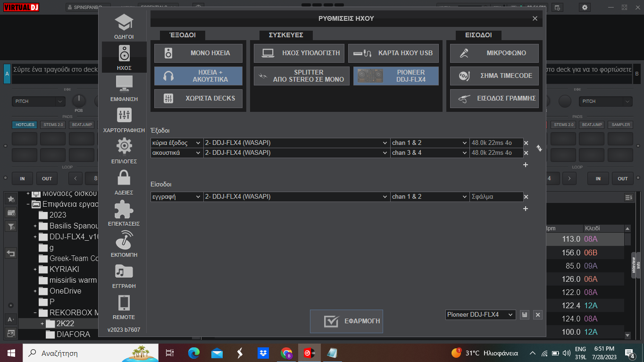Viewport: 644px width, 362px height.
Task: Open the ΑΔΕΙΕΣ licenses padlock section
Action: [124, 182]
